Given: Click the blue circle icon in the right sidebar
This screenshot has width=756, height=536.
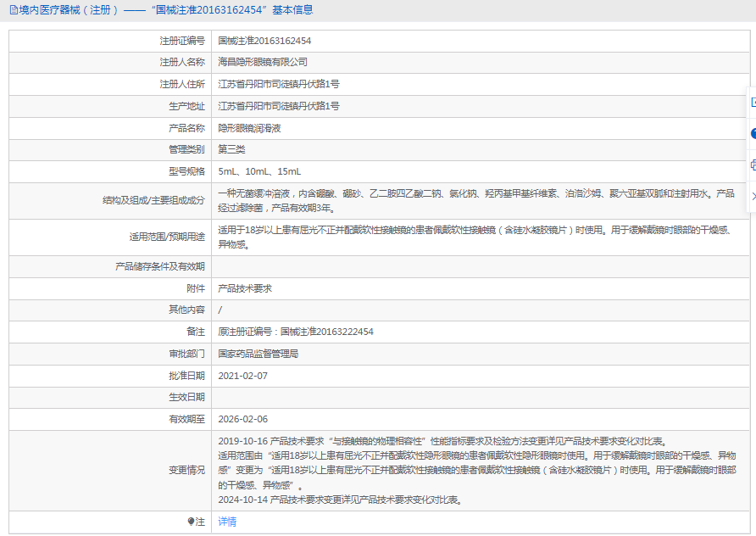Looking at the screenshot, I should point(753,133).
